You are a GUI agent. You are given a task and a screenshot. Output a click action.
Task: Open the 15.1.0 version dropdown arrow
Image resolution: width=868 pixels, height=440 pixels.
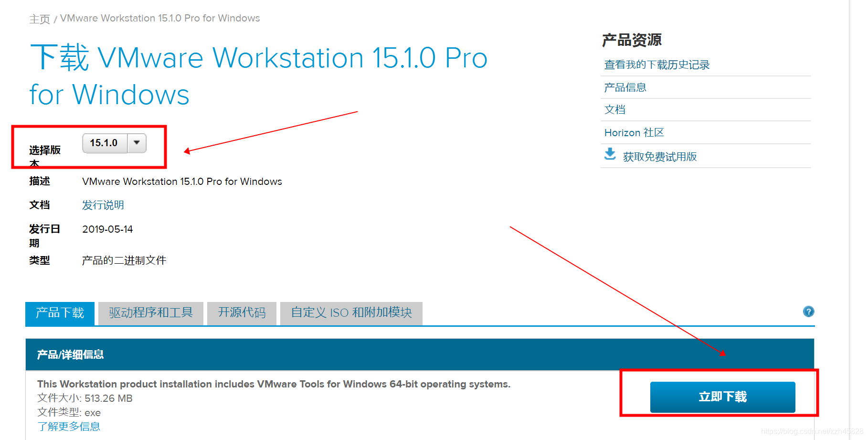tap(137, 143)
